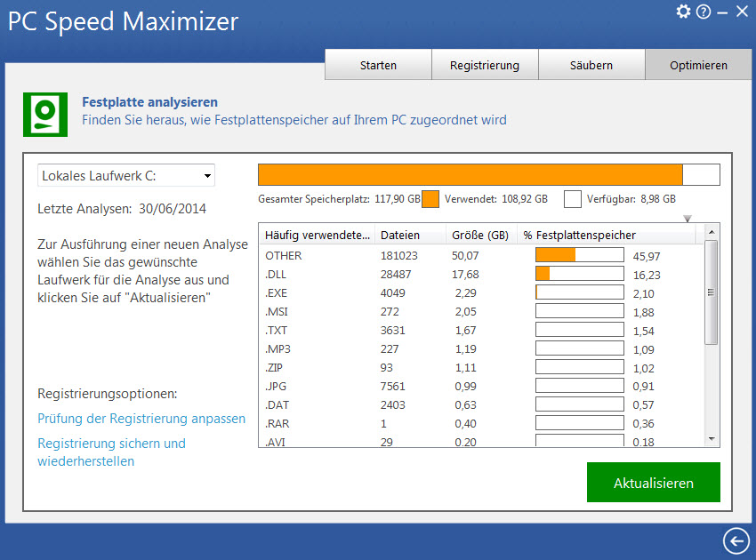Select the .RAR file type row

481,424
